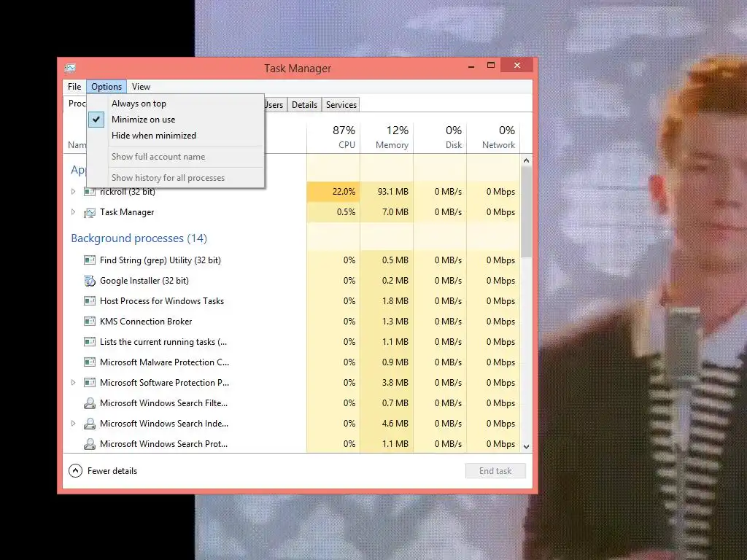Click the Lists the current running tasks icon
Screen dimensions: 747x560
point(90,342)
